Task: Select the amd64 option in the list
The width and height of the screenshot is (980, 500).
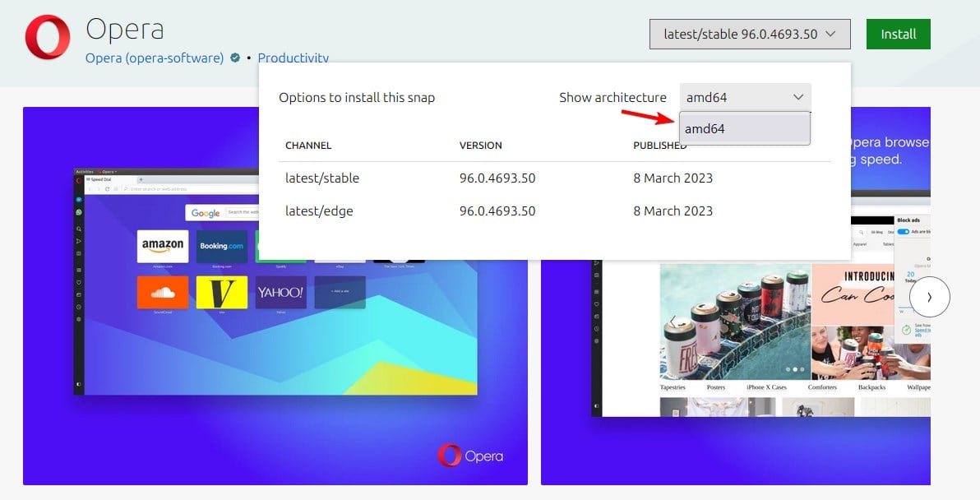Action: click(745, 129)
